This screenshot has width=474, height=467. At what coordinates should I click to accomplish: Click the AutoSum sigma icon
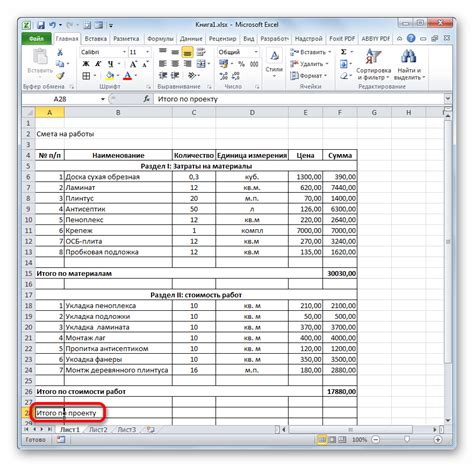[344, 52]
